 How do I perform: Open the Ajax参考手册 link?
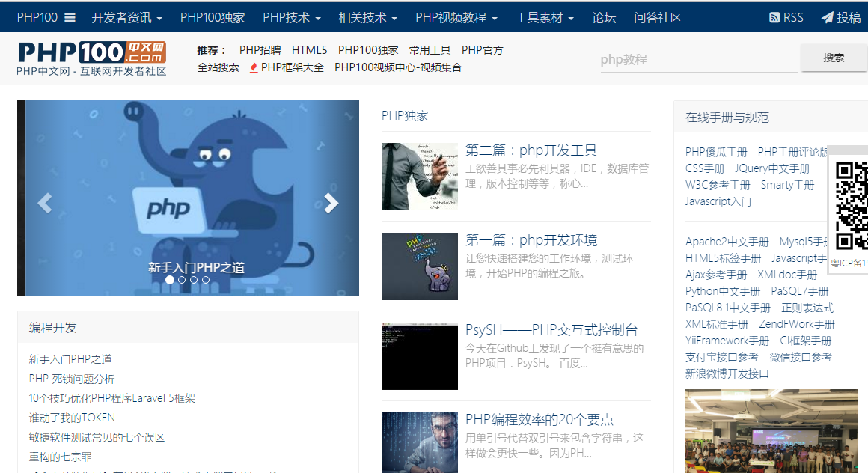(716, 275)
